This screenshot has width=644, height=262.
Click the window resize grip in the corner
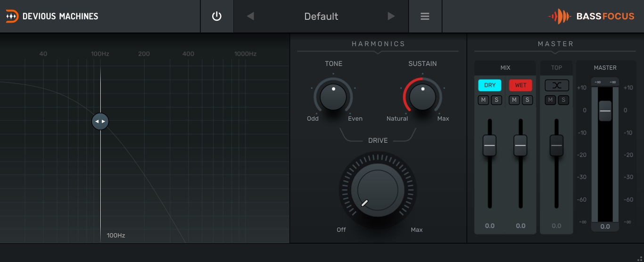639,258
